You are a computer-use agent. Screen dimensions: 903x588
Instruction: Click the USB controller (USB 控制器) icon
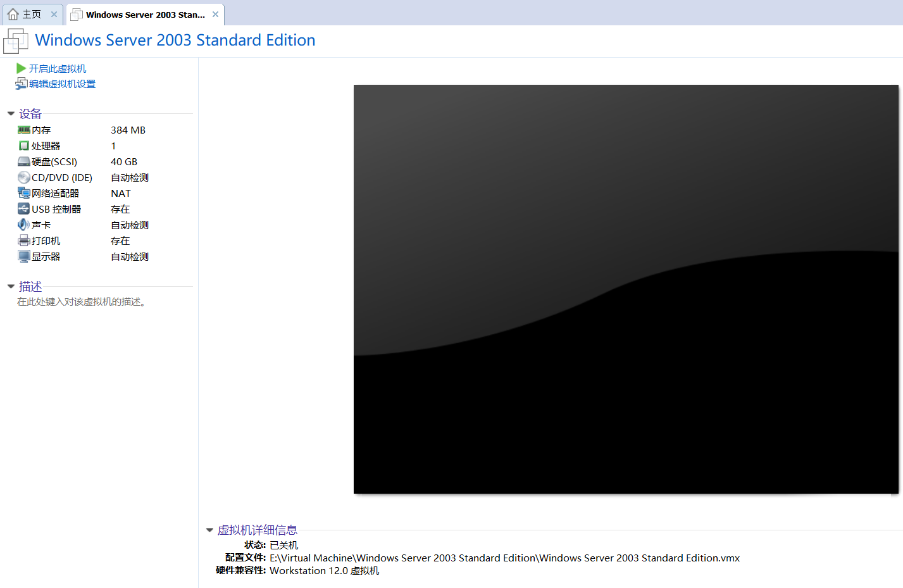pyautogui.click(x=24, y=209)
